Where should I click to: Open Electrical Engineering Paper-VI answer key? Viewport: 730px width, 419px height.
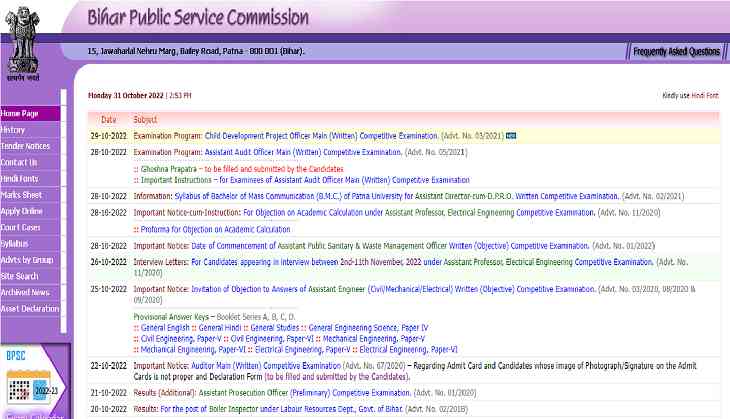408,349
